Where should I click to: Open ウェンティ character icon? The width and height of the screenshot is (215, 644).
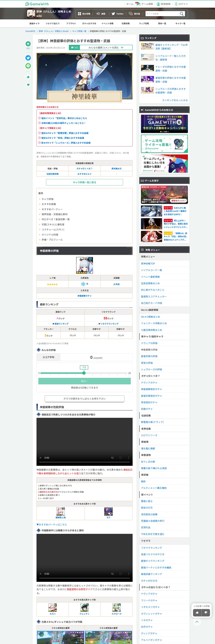tap(84, 607)
